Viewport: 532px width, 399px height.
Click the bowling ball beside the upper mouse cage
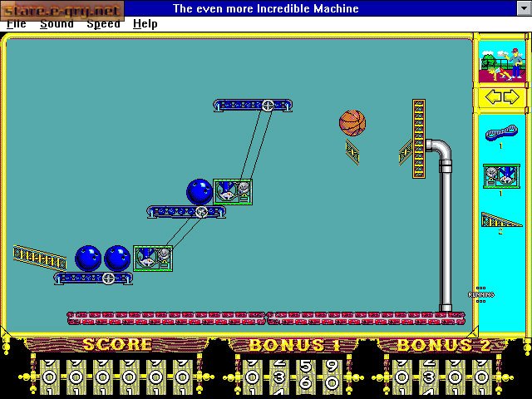pyautogui.click(x=199, y=192)
